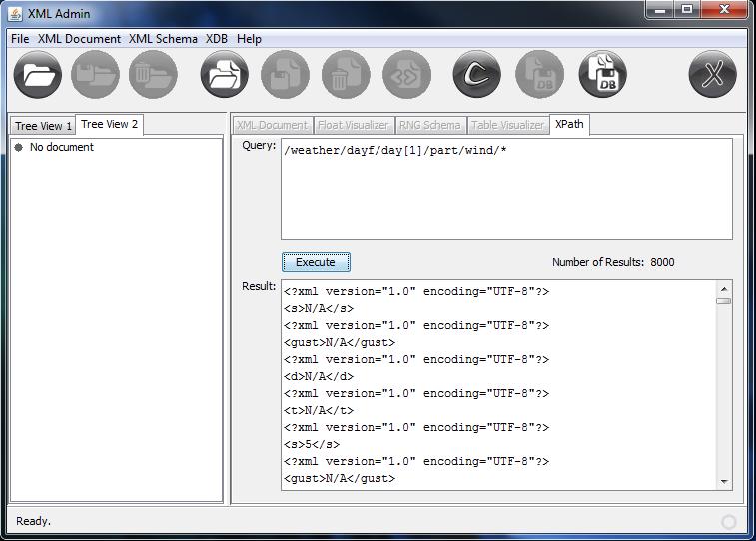The width and height of the screenshot is (756, 541).
Task: Minimize the XML Admin window
Action: tap(660, 10)
